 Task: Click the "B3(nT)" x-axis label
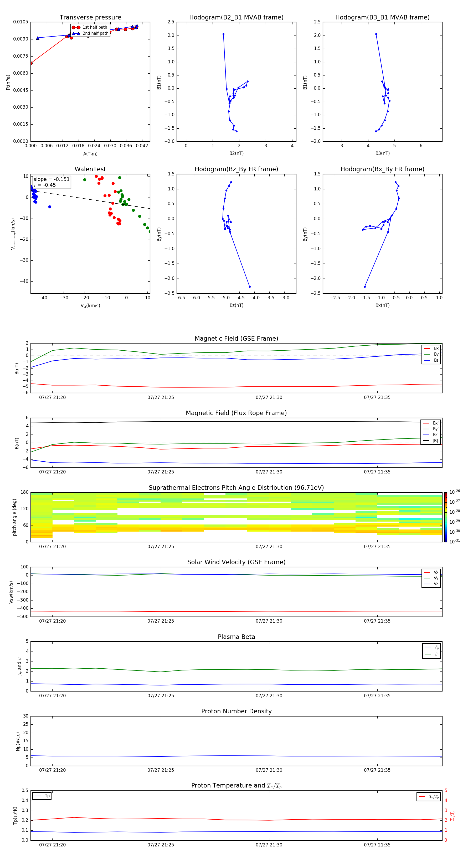[382, 153]
